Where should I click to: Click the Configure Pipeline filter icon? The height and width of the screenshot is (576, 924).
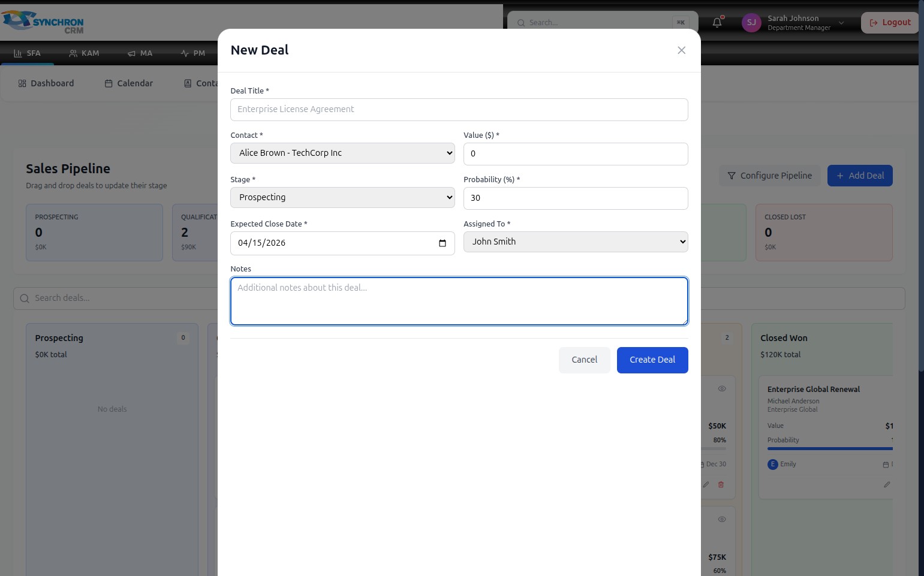click(732, 176)
